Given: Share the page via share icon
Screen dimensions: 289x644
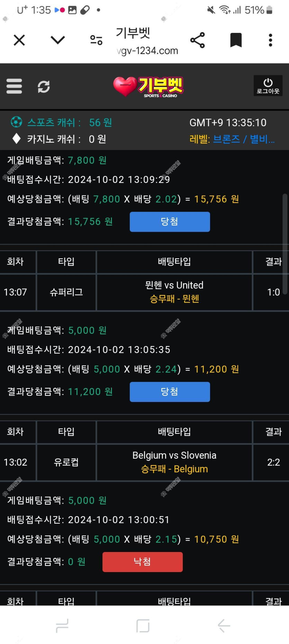Looking at the screenshot, I should coord(198,40).
